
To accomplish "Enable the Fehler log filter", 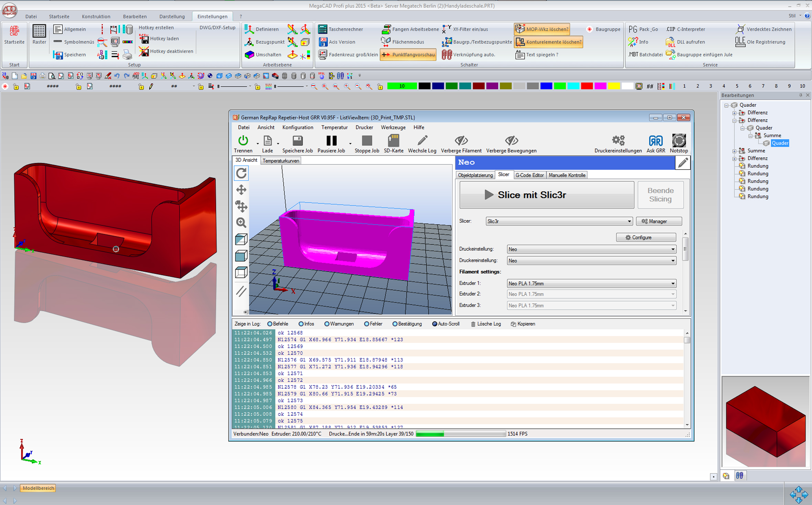I will pyautogui.click(x=366, y=324).
